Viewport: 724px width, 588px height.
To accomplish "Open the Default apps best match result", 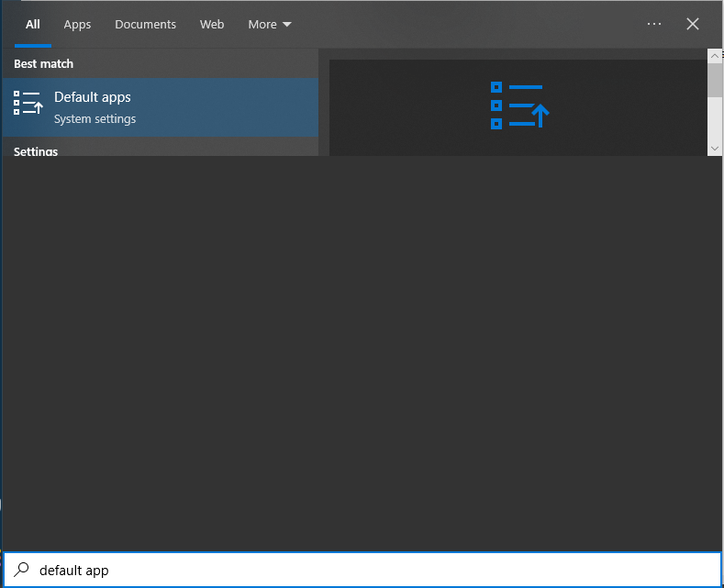I will pos(161,107).
